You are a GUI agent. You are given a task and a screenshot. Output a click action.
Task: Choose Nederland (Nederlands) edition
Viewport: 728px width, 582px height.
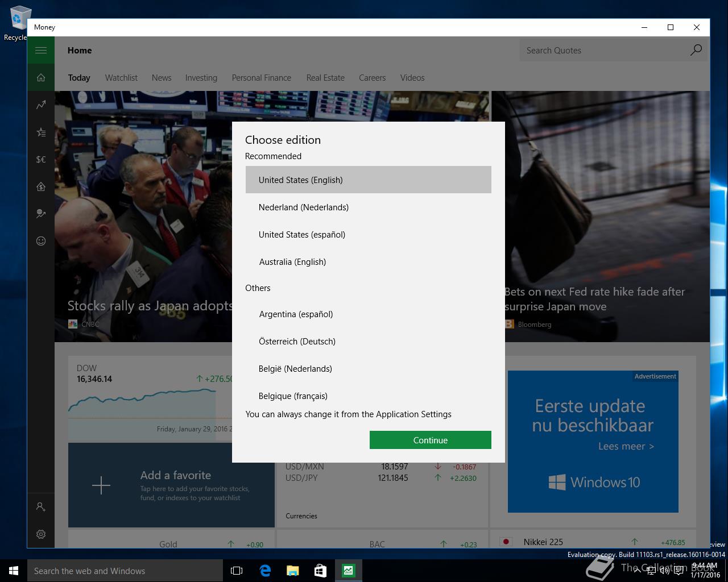(x=369, y=207)
